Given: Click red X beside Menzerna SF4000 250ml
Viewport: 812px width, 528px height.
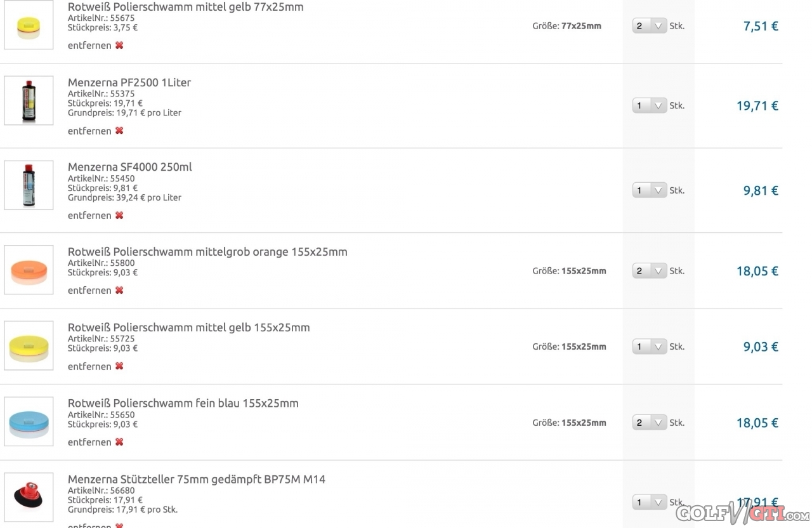Looking at the screenshot, I should [x=119, y=216].
